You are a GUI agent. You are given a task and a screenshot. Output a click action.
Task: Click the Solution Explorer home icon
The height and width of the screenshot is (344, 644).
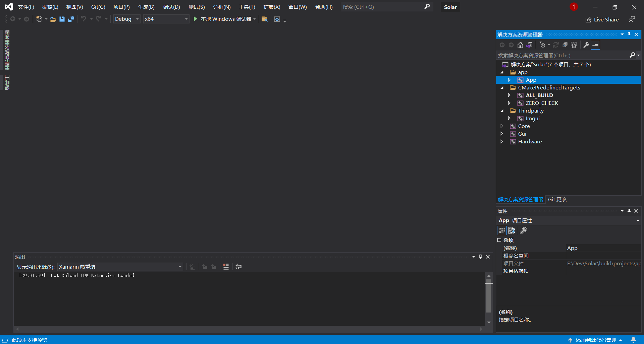tap(520, 45)
